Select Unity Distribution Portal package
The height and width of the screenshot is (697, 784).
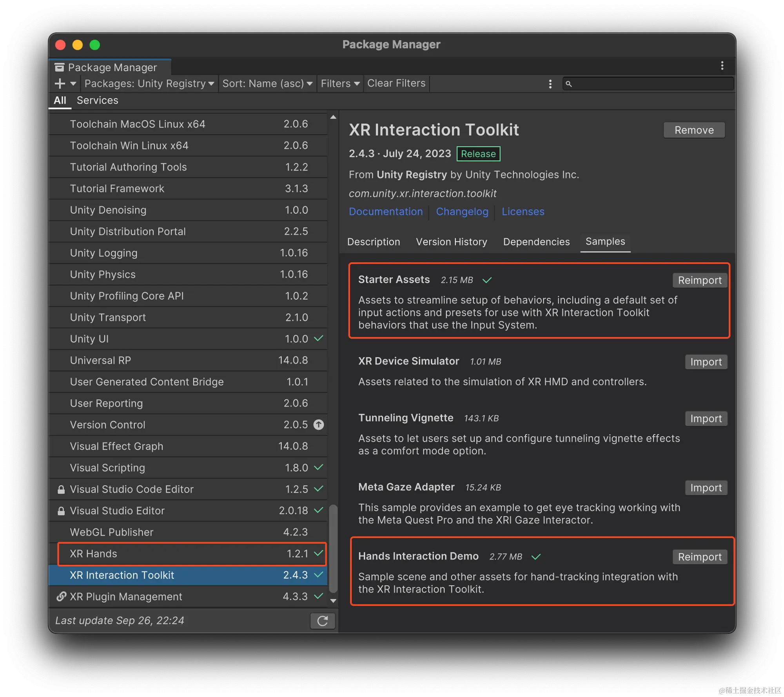pyautogui.click(x=188, y=232)
